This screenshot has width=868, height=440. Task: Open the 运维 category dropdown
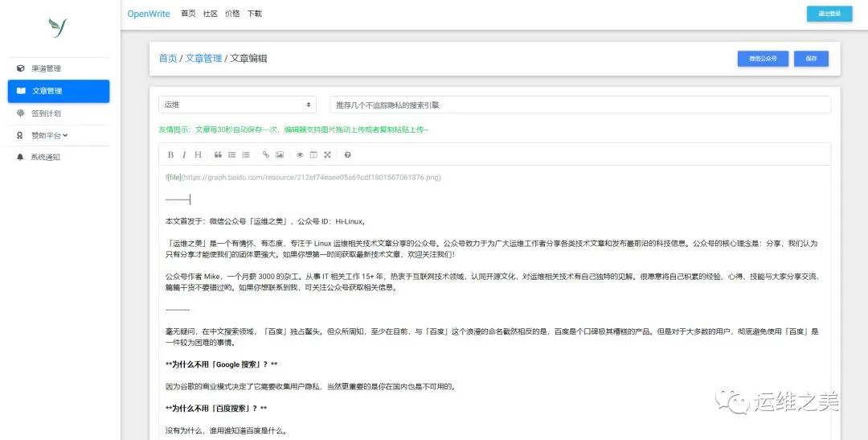pyautogui.click(x=237, y=105)
